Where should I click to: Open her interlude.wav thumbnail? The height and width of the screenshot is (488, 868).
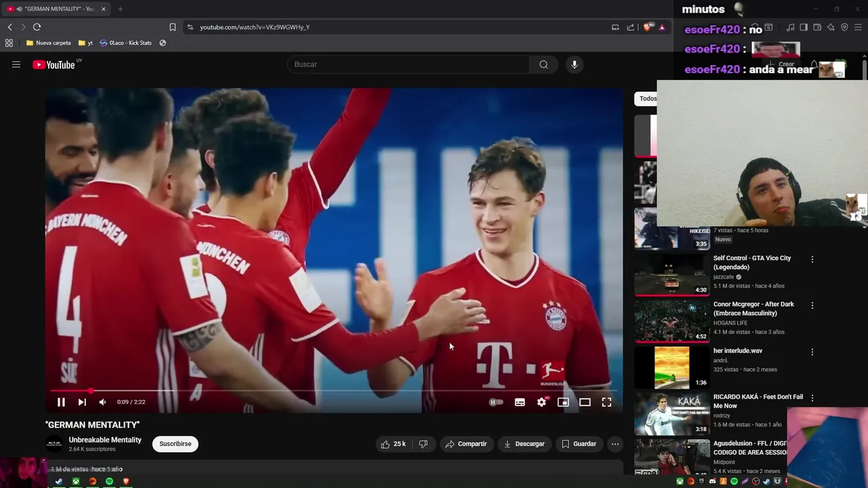(x=671, y=367)
